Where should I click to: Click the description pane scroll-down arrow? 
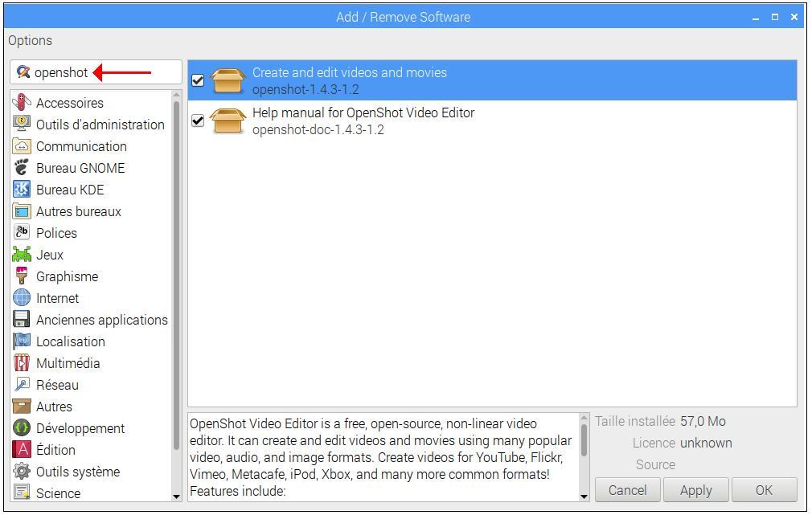pyautogui.click(x=584, y=497)
